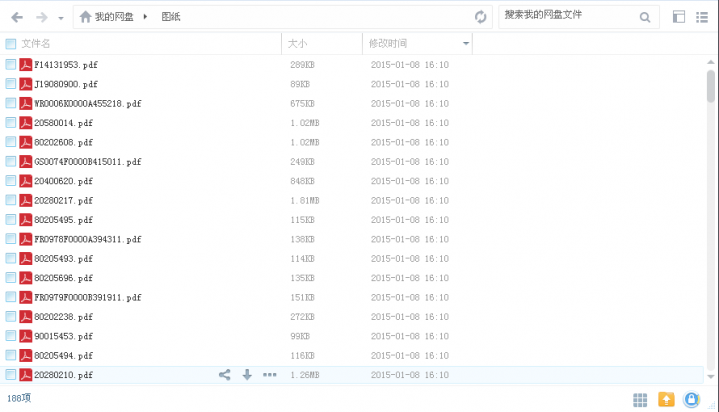This screenshot has width=719, height=412.
Task: Toggle the preview pane layout icon
Action: (679, 17)
